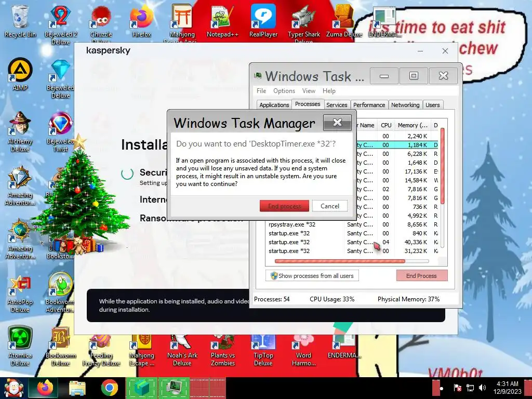The width and height of the screenshot is (532, 399).
Task: Switch to the Networking tab
Action: click(405, 105)
